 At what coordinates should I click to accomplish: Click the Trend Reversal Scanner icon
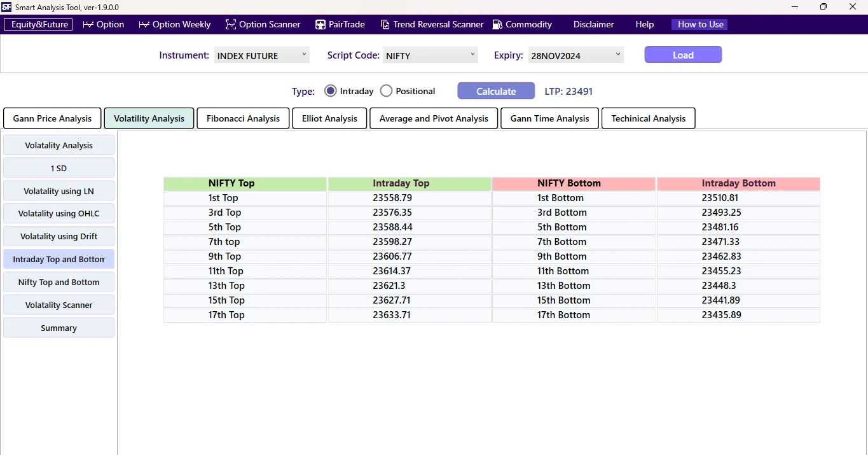[x=385, y=24]
